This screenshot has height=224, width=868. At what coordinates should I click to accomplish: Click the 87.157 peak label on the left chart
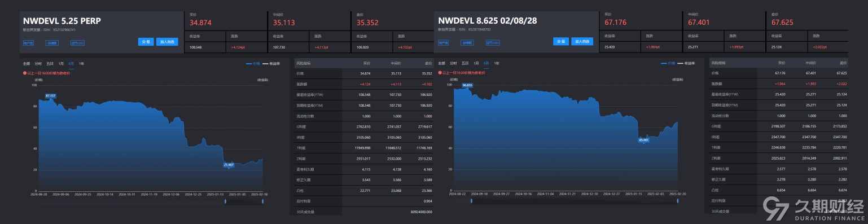51,96
